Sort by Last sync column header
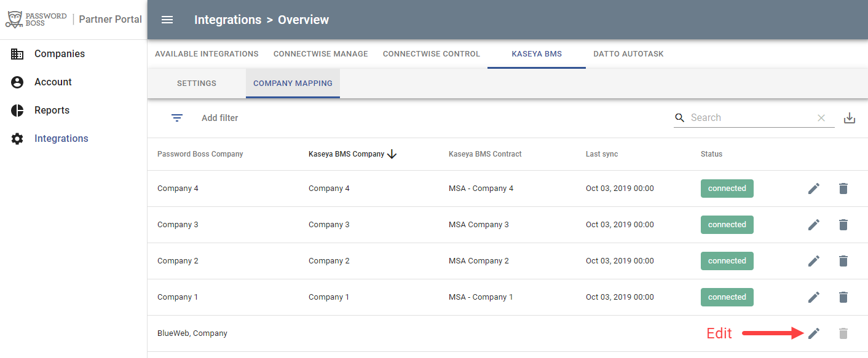This screenshot has width=868, height=358. [602, 154]
